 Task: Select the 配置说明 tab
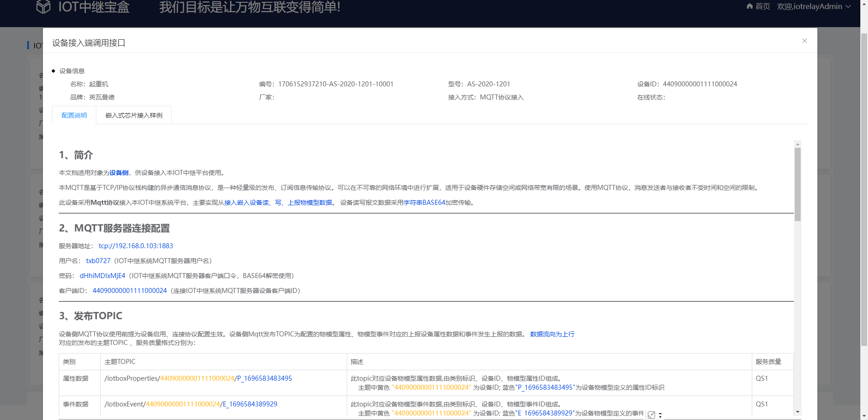[x=74, y=115]
